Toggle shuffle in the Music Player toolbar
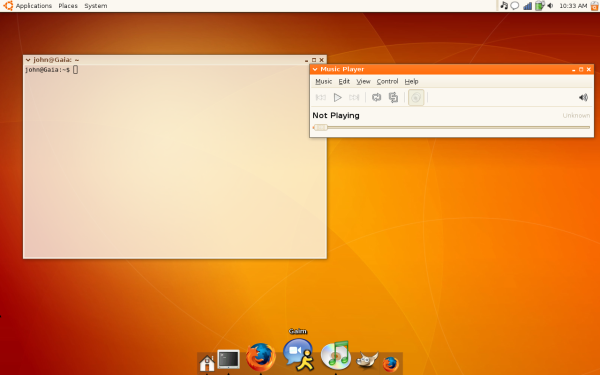 (x=393, y=98)
